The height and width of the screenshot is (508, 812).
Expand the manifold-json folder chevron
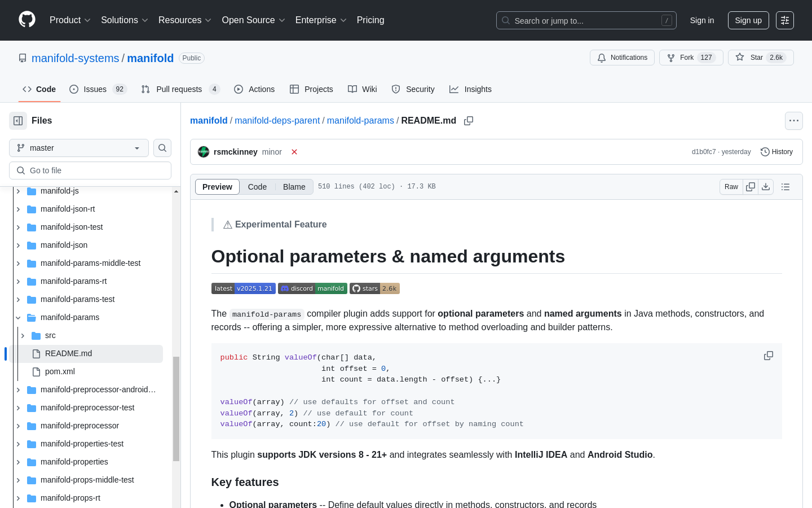[18, 245]
